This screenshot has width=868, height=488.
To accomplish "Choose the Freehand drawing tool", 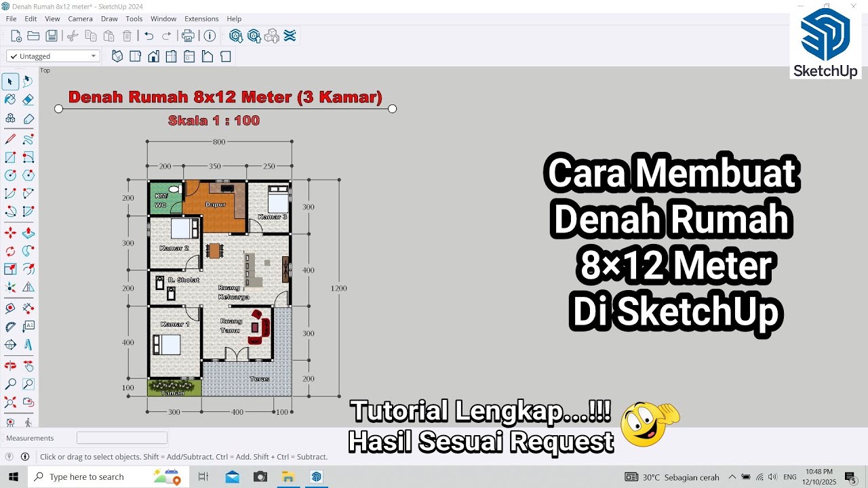I will point(28,139).
